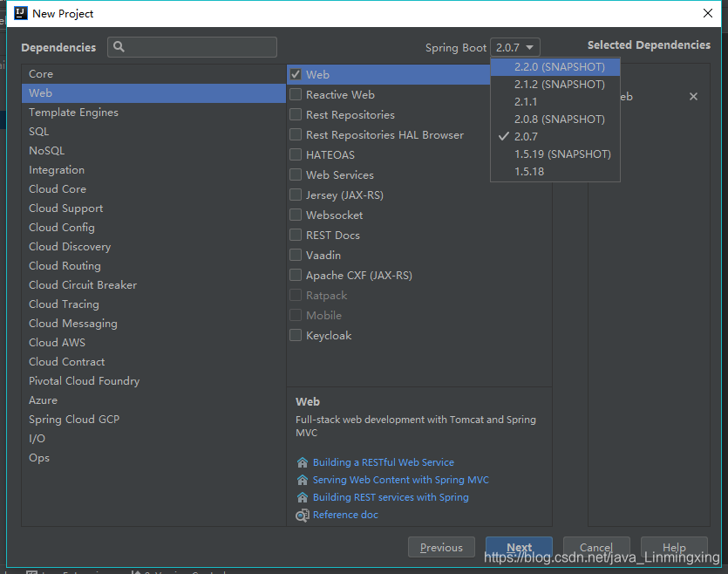Remove Web from Selected Dependencies

pyautogui.click(x=693, y=96)
